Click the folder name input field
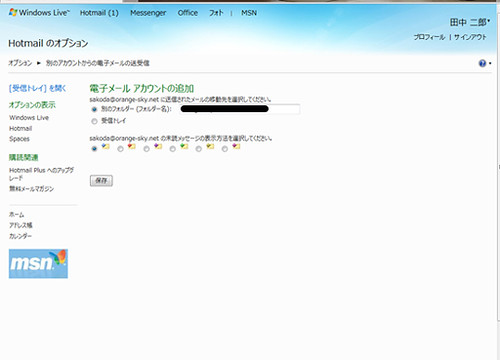This screenshot has height=360, width=500. [x=240, y=109]
